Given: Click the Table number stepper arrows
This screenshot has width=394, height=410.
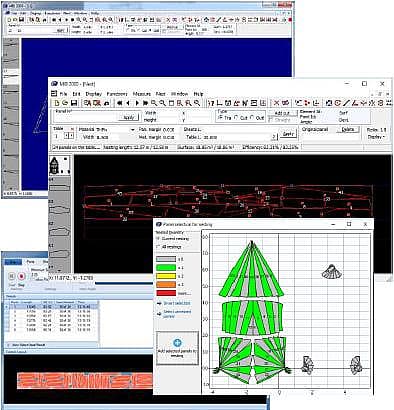Looking at the screenshot, I should [x=68, y=136].
